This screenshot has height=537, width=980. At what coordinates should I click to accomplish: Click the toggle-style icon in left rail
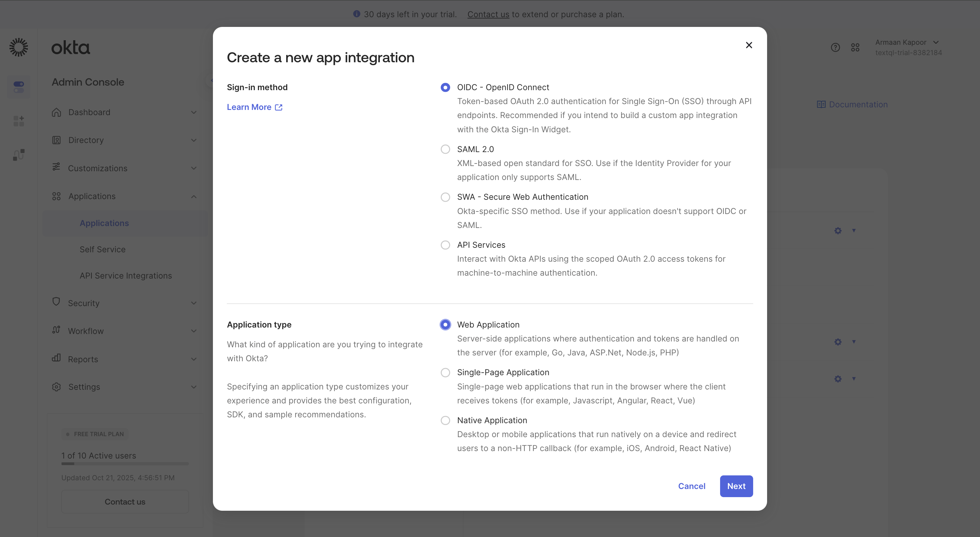[19, 87]
